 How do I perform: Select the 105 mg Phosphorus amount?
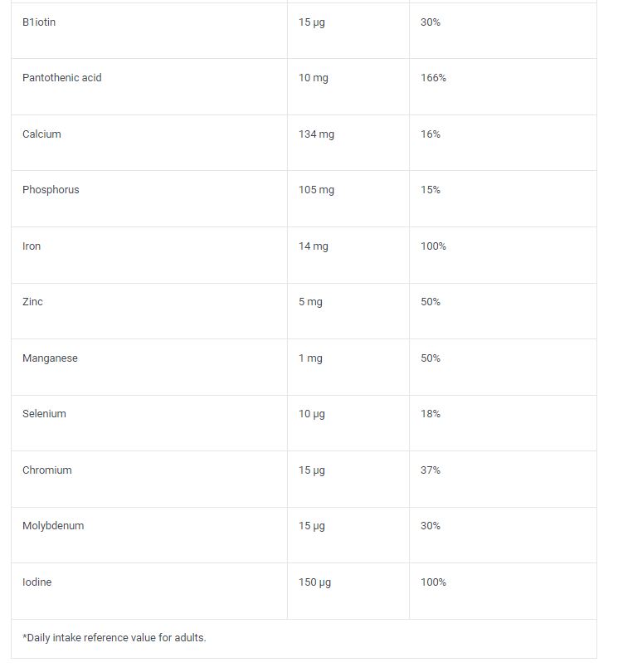point(316,190)
